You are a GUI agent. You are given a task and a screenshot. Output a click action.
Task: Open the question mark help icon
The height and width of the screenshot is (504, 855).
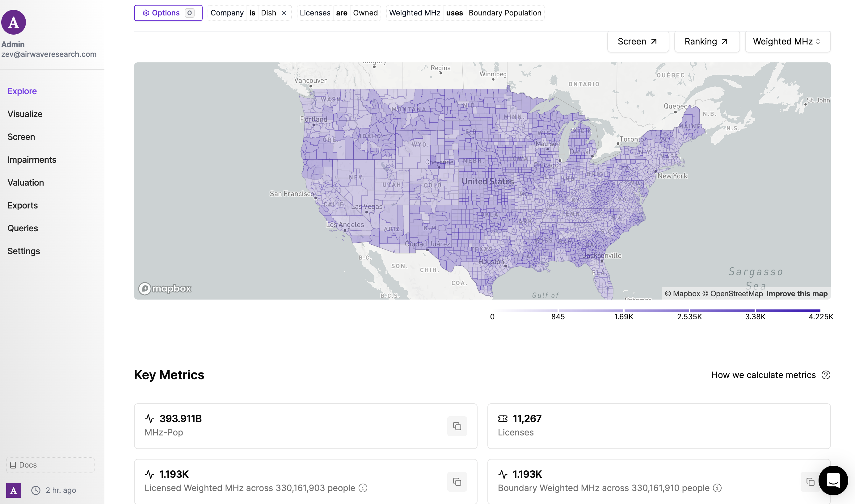tap(826, 375)
